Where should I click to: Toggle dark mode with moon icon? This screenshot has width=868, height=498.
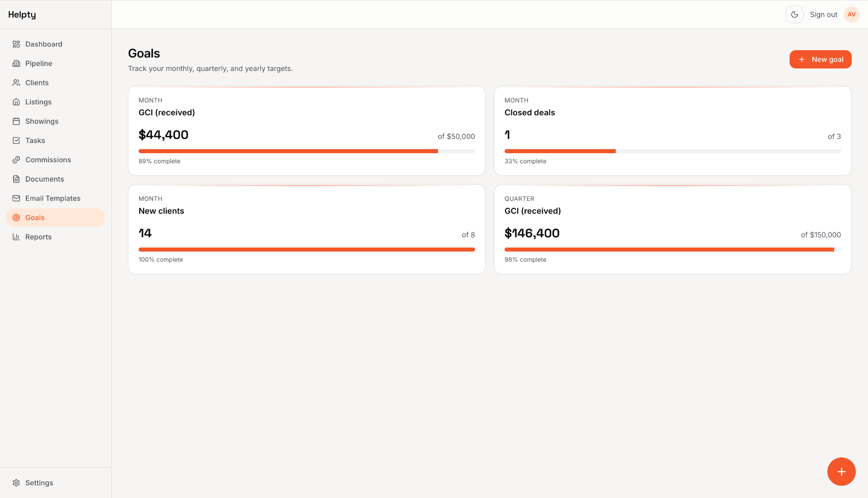(x=794, y=14)
